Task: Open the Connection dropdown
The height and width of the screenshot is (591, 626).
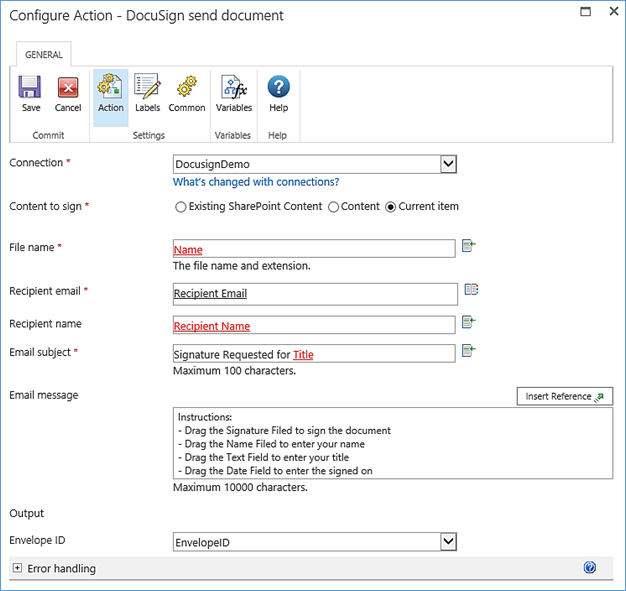Action: pyautogui.click(x=448, y=164)
